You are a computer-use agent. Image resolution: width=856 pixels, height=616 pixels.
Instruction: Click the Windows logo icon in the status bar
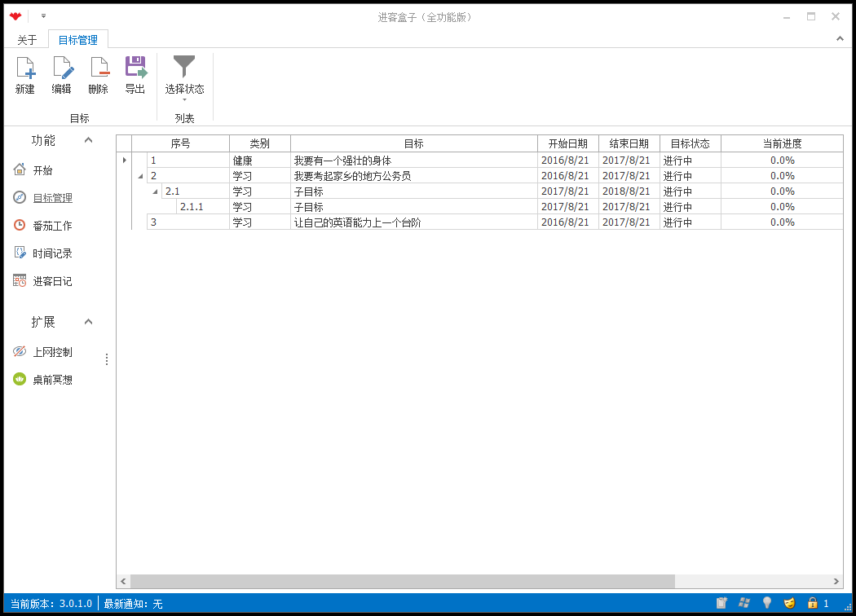tap(743, 603)
